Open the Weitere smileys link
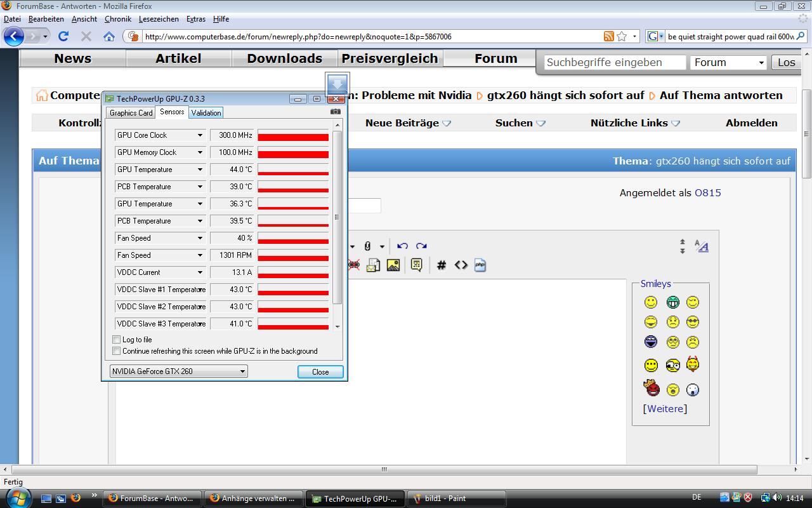812x508 pixels. tap(665, 408)
